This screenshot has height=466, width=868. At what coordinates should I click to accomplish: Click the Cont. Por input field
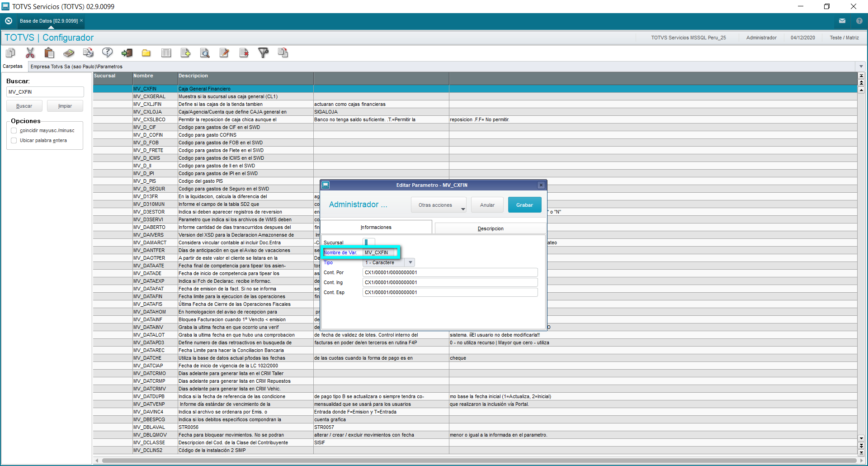click(x=450, y=272)
